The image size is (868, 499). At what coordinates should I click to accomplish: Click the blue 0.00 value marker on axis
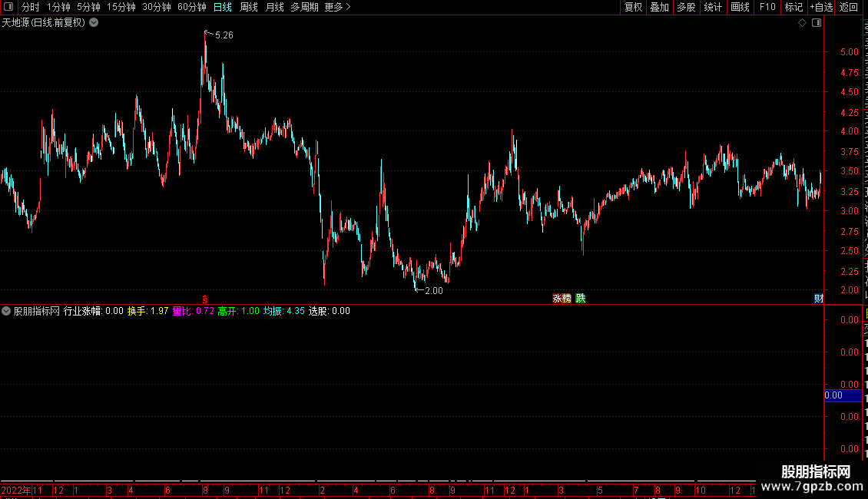[x=843, y=395]
